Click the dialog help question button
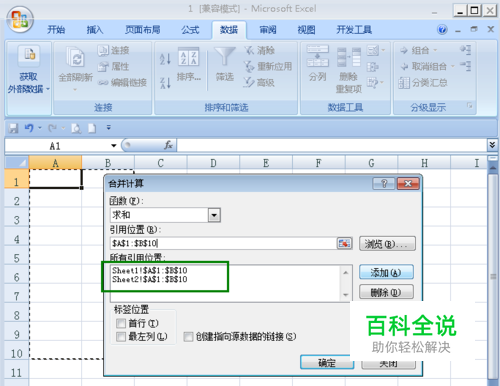Screen dimensions: 500x386 [x=384, y=184]
